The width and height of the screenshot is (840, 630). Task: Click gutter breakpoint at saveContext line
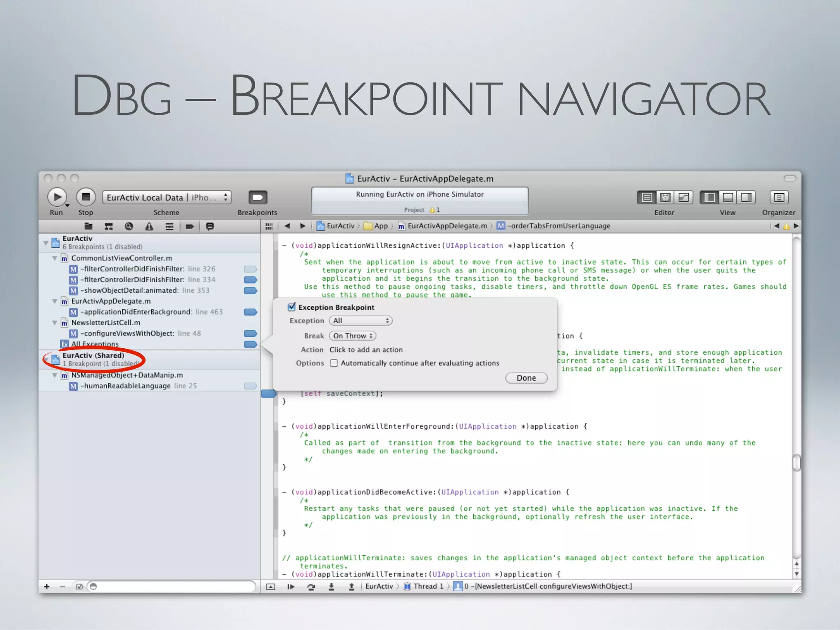pyautogui.click(x=269, y=394)
